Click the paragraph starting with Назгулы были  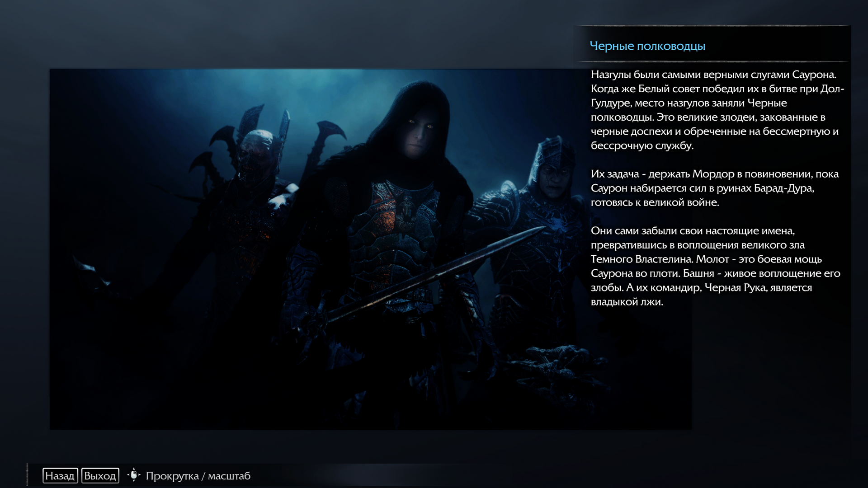tap(717, 110)
